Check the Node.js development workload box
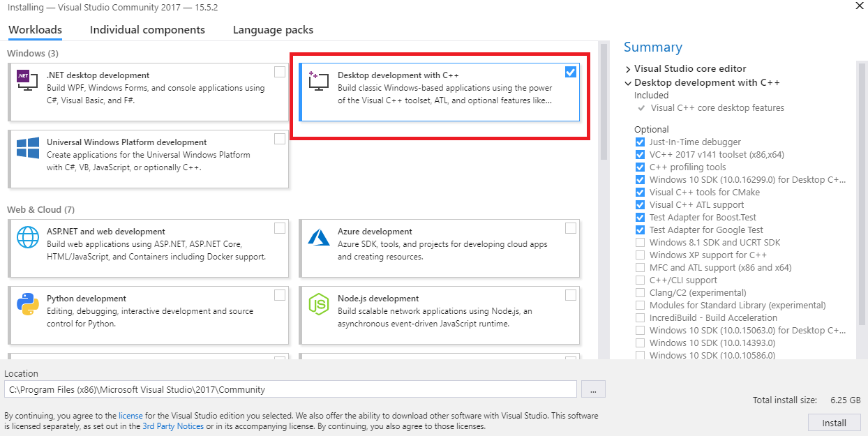The image size is (868, 436). click(x=571, y=295)
